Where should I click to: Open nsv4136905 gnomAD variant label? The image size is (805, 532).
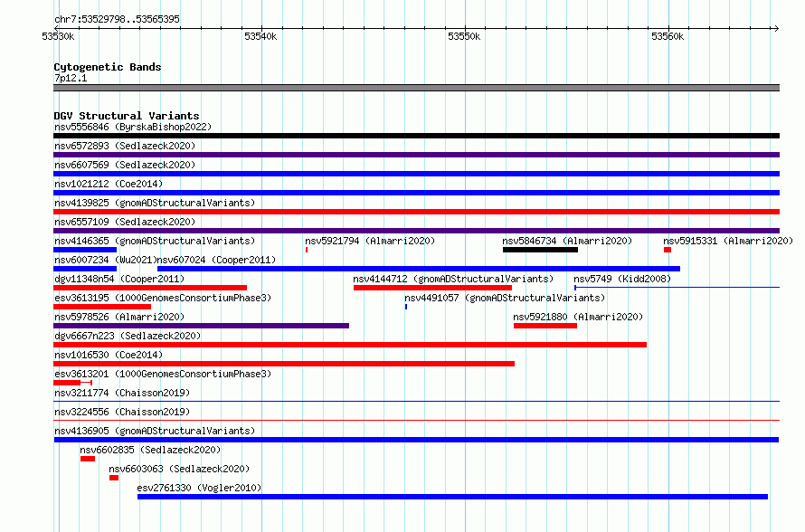(155, 431)
